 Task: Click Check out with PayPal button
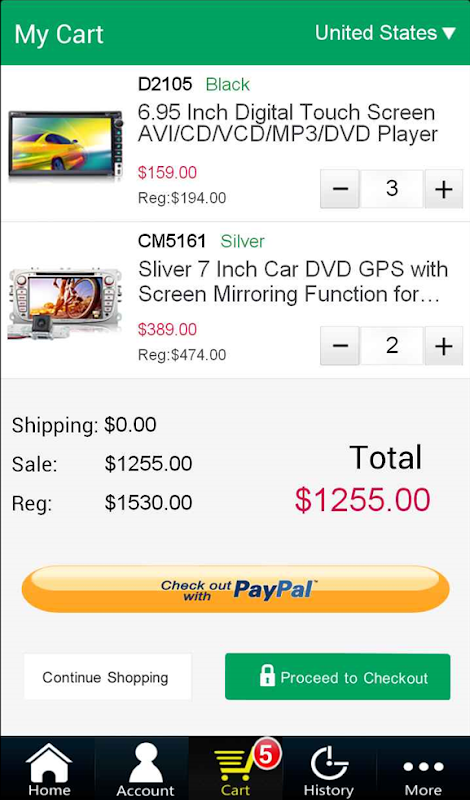235,589
